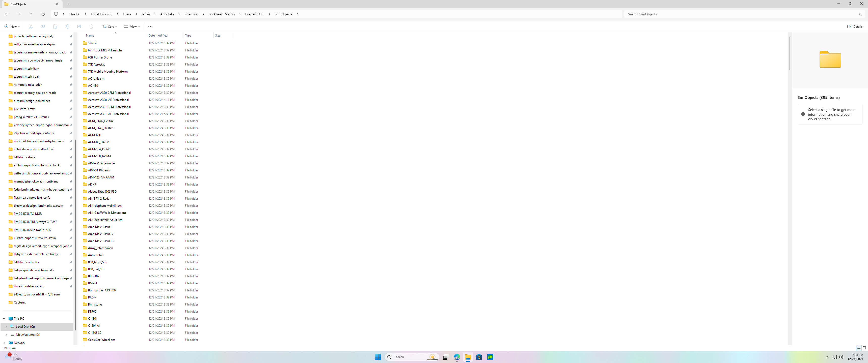868x363 pixels.
Task: Navigate to Roaming in breadcrumb
Action: pyautogui.click(x=192, y=14)
